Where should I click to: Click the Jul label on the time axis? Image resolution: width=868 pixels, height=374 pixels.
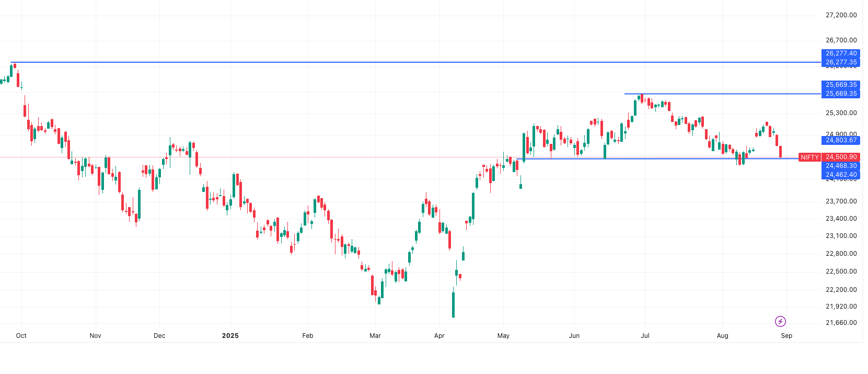point(645,336)
